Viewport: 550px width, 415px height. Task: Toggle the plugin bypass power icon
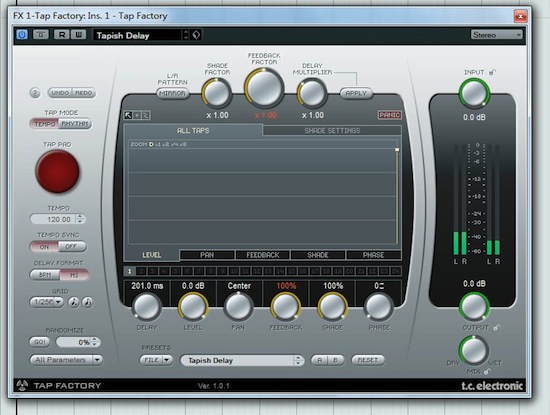(x=22, y=35)
